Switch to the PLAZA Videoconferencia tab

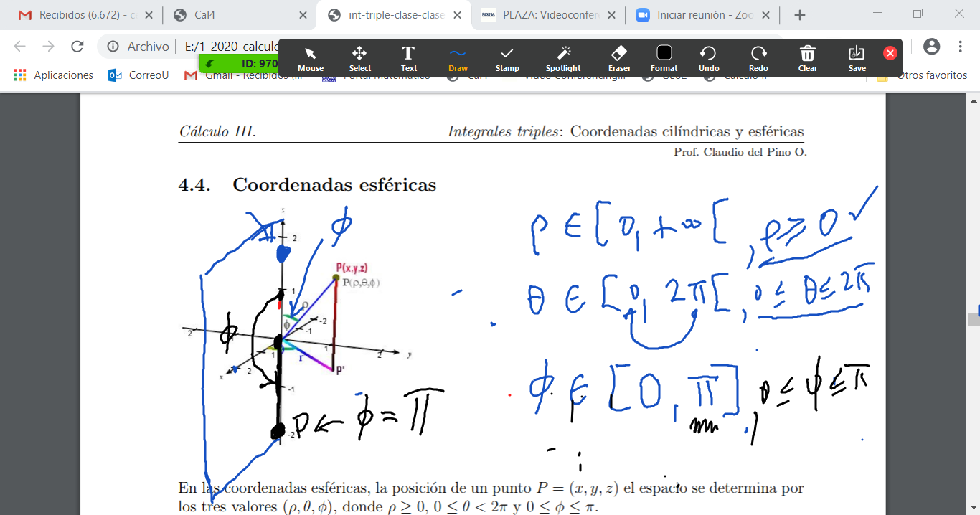(547, 15)
